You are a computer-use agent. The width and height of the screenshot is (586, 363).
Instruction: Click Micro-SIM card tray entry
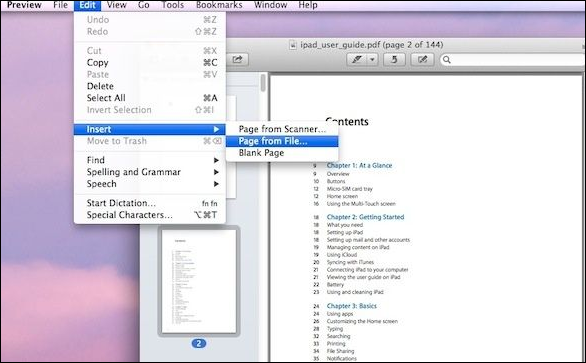(x=350, y=189)
